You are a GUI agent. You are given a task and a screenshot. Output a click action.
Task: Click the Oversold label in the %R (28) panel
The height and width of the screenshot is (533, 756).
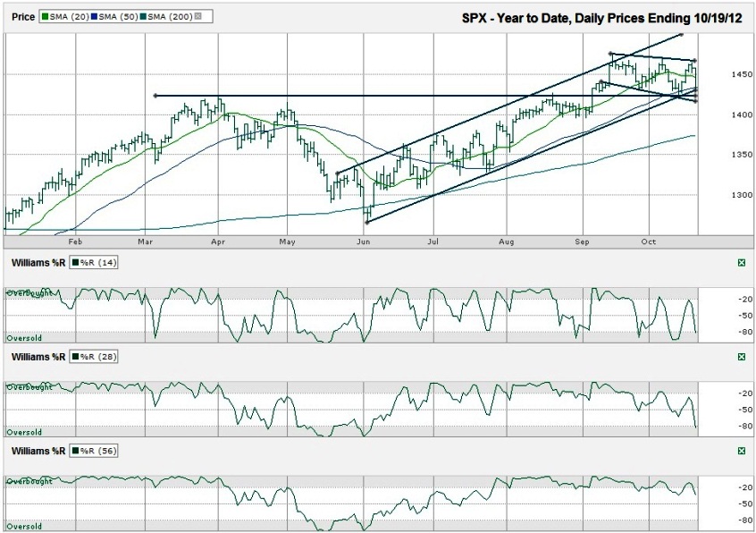[x=24, y=432]
